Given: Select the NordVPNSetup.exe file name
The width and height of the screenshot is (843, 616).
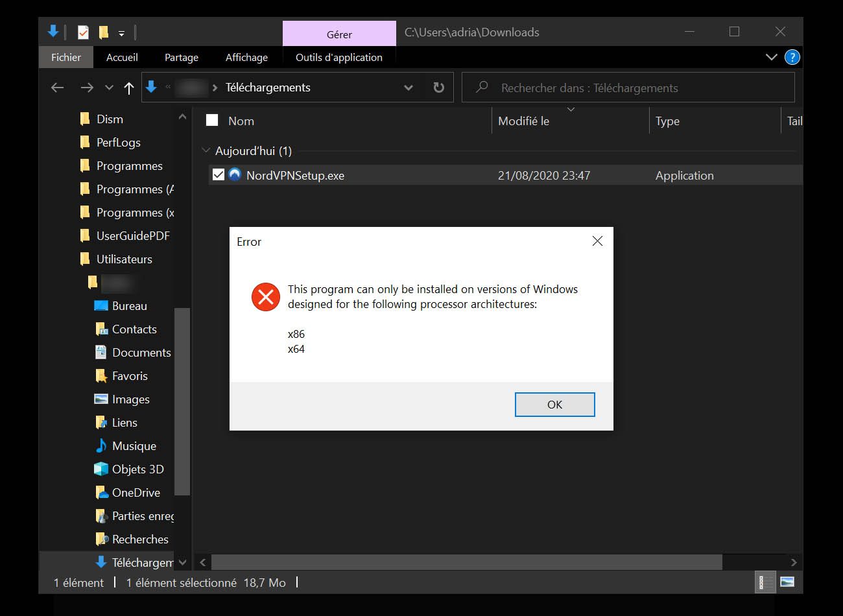Looking at the screenshot, I should tap(295, 175).
